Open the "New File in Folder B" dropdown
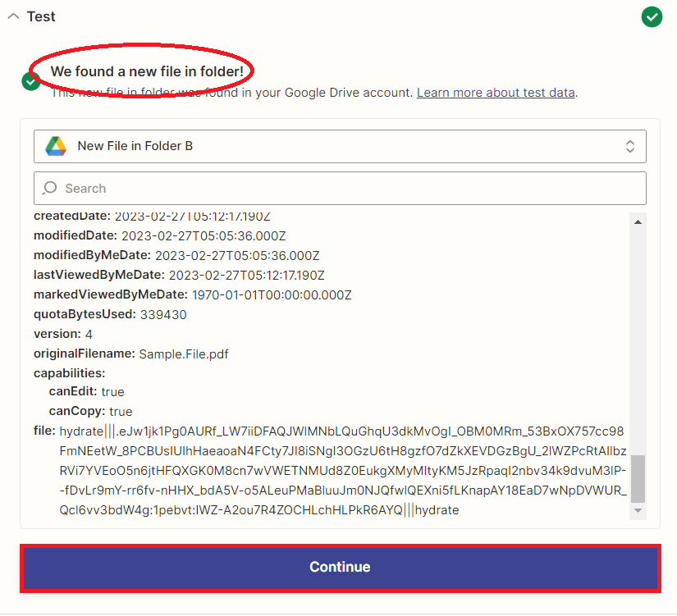The height and width of the screenshot is (616, 677). 339,146
